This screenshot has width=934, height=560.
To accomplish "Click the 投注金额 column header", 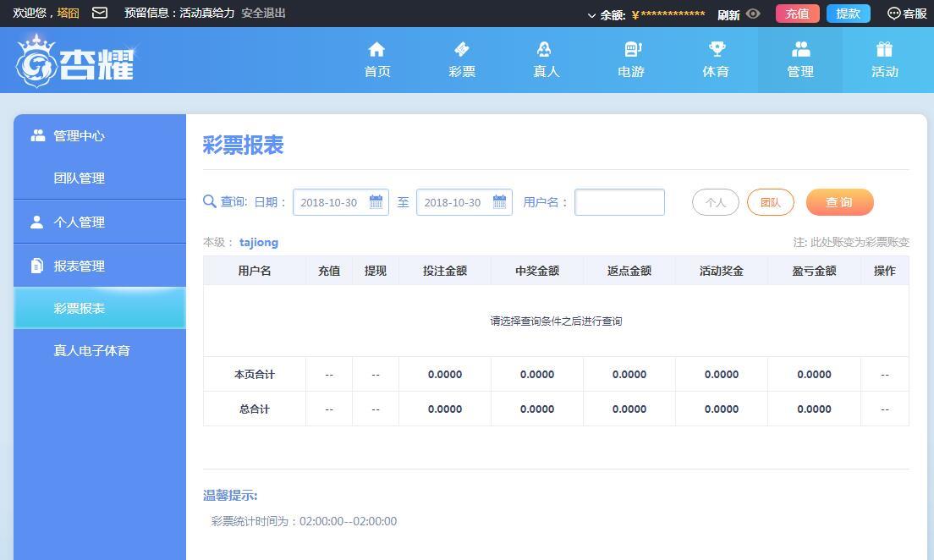I will (445, 271).
